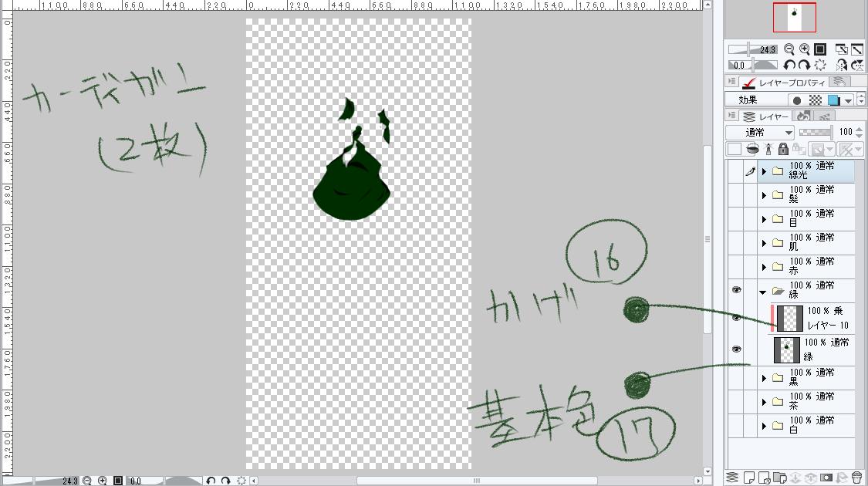Open the レイヤープロパティ tab

pos(783,83)
